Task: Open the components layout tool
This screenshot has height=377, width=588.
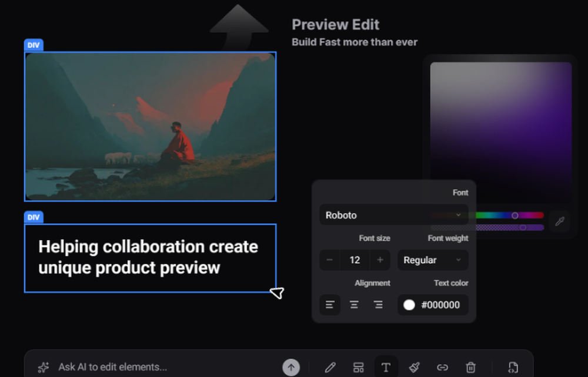Action: point(358,366)
